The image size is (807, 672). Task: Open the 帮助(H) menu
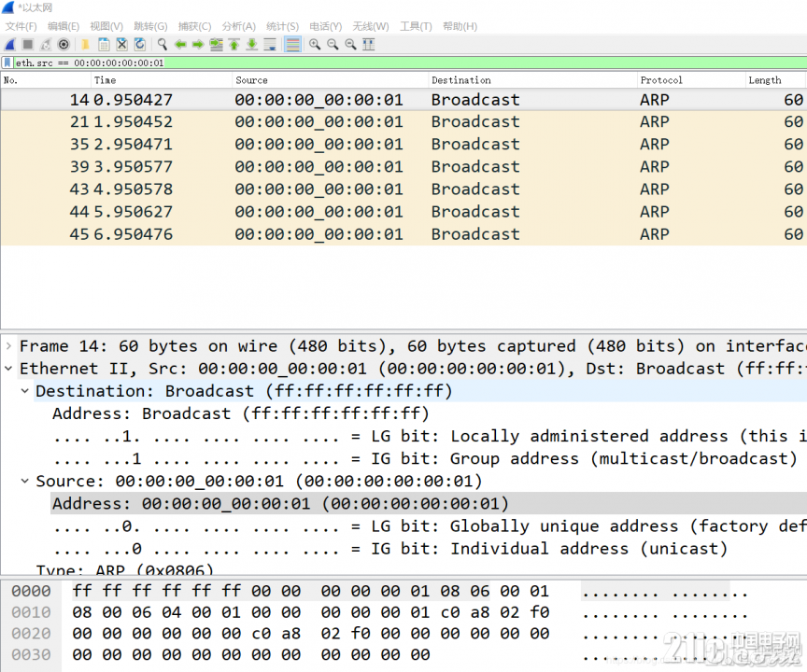tap(460, 26)
